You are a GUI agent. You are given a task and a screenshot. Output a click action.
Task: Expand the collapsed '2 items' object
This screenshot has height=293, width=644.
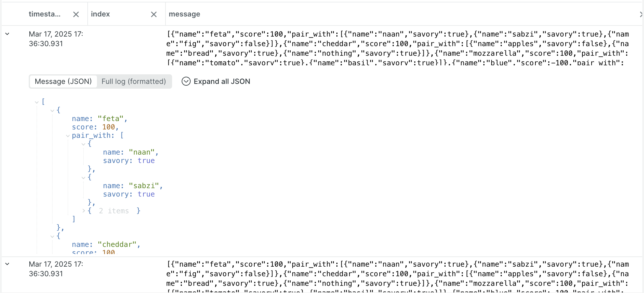83,211
